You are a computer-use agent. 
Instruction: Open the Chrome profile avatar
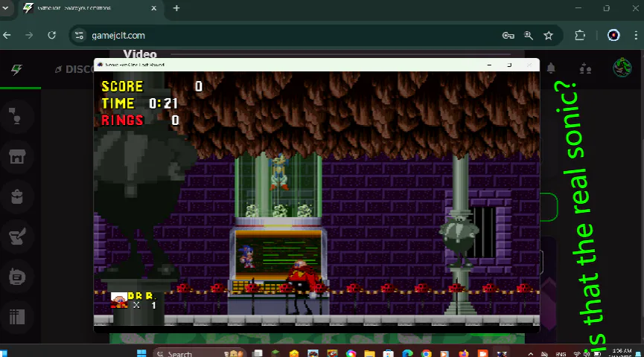pyautogui.click(x=613, y=35)
